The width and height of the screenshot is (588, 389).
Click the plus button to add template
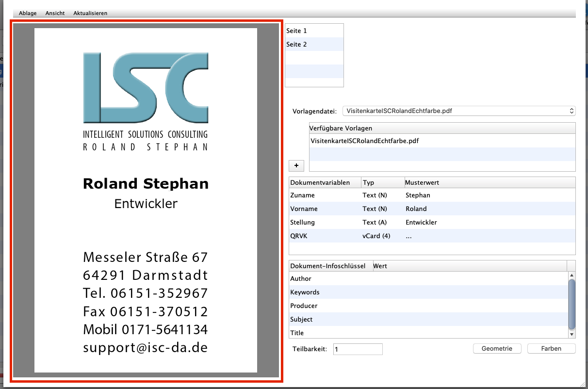coord(296,165)
